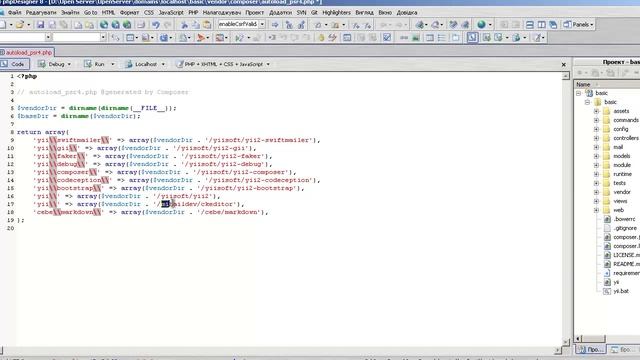Open the Run dropdown arrow
The height and width of the screenshot is (360, 640).
point(113,64)
